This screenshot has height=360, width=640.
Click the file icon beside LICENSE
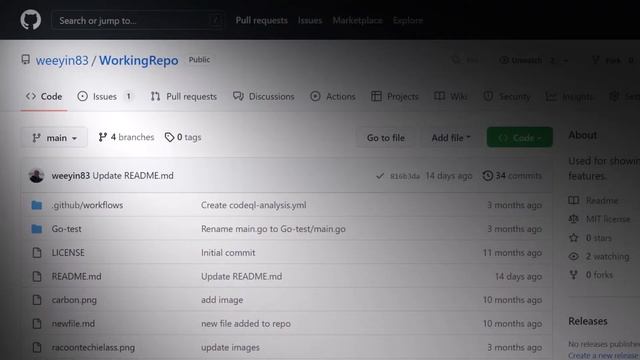(x=37, y=253)
